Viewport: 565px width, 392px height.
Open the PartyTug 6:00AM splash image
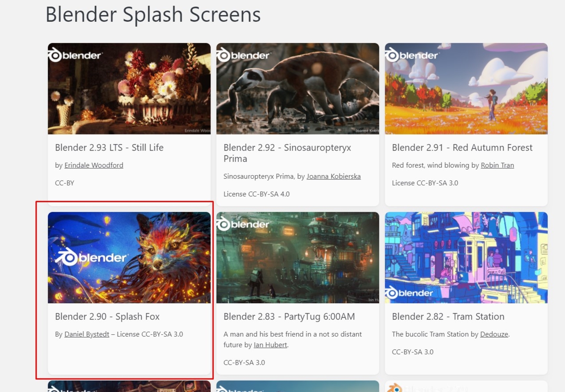click(298, 258)
